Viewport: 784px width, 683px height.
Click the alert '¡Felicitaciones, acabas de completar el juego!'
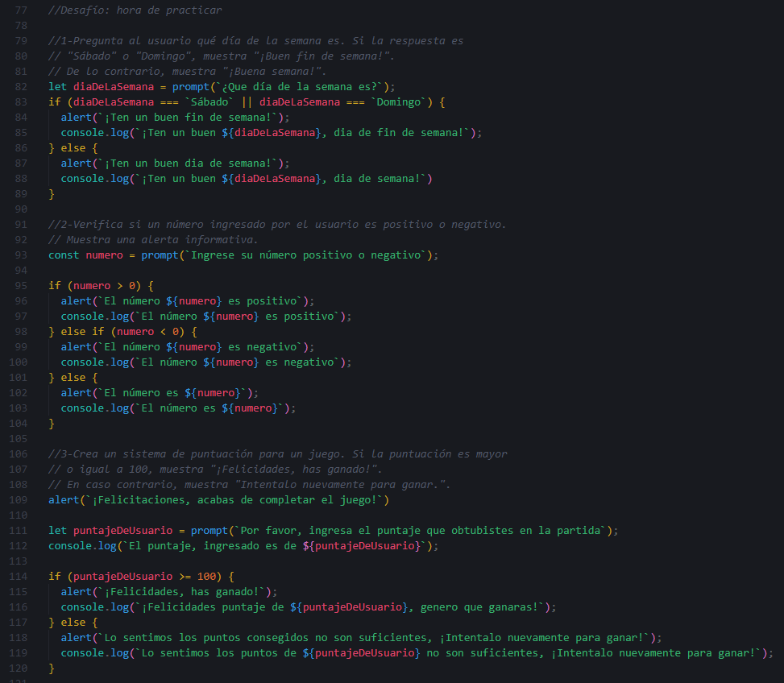coord(218,500)
